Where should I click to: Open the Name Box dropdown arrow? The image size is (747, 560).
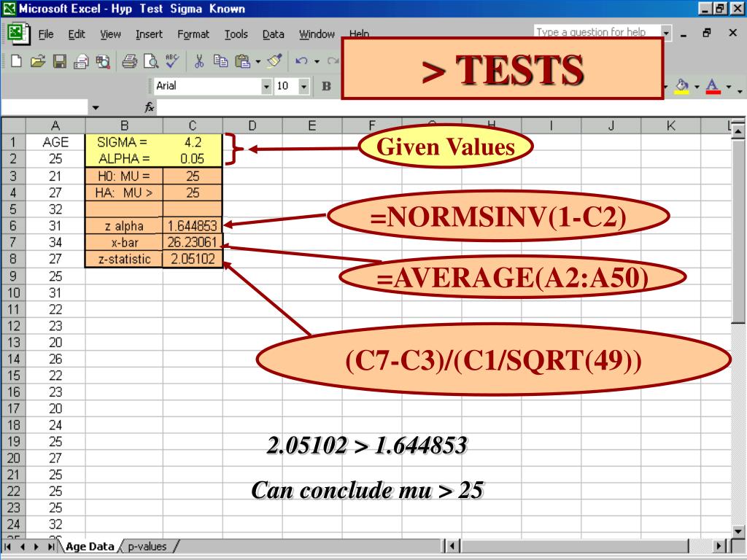point(96,108)
